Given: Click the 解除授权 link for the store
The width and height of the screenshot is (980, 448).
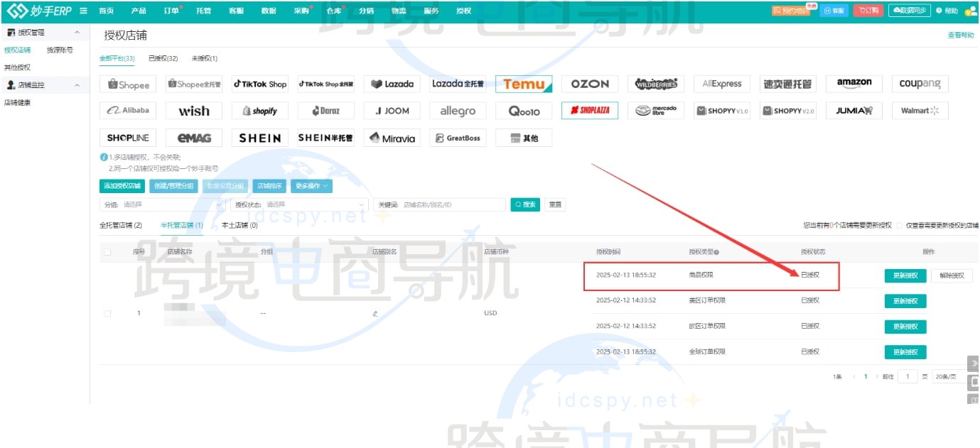Looking at the screenshot, I should coord(952,275).
